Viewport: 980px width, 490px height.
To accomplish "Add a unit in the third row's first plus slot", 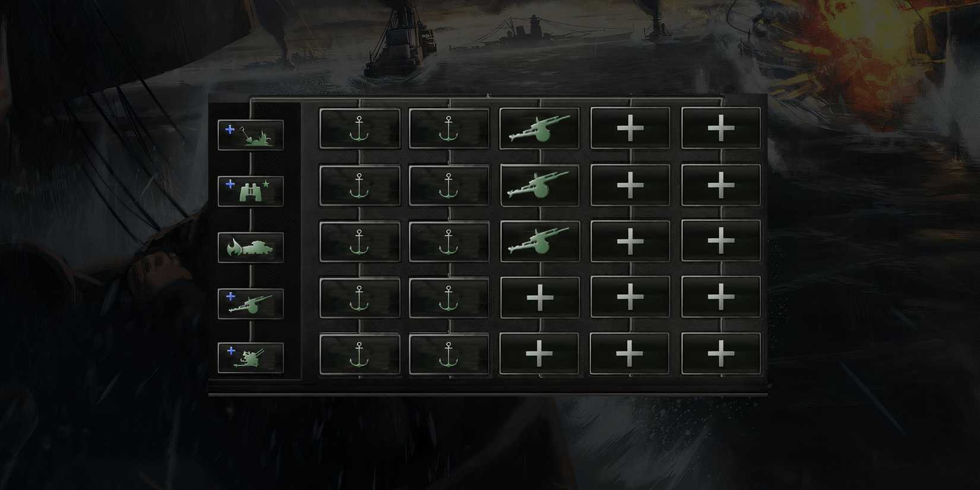I will pyautogui.click(x=630, y=241).
